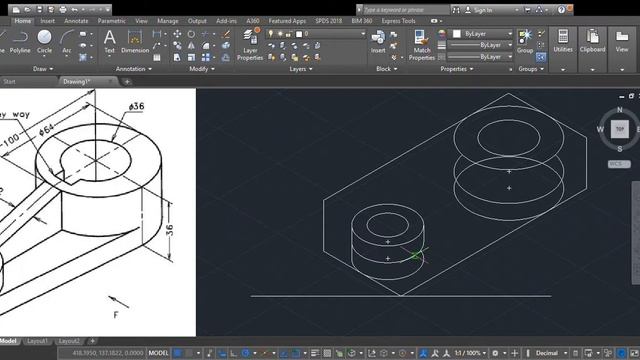Screen dimensions: 640x360
Task: Click the WCS label under ViewCube
Action: [619, 164]
